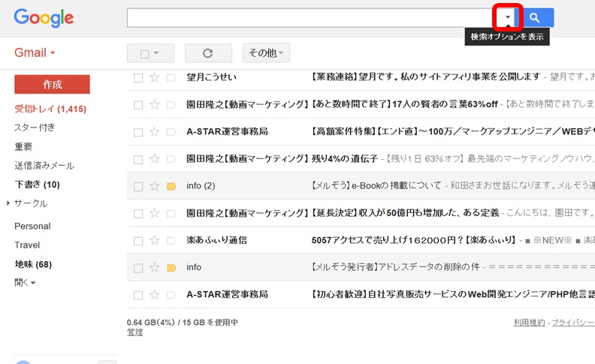Toggle importance marker on 残り4%の遺伝子 email
595x364 pixels.
point(171,159)
